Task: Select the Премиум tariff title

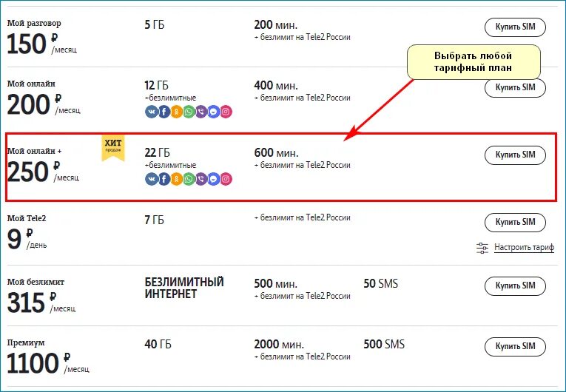Action: pyautogui.click(x=26, y=343)
